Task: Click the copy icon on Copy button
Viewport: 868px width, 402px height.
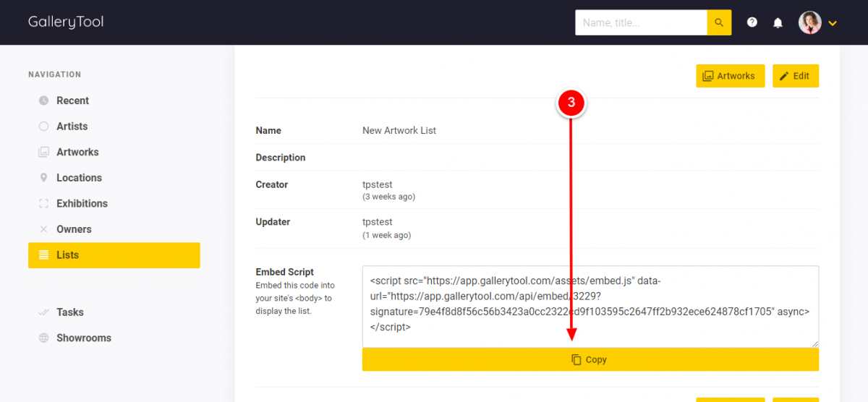Action: tap(576, 359)
